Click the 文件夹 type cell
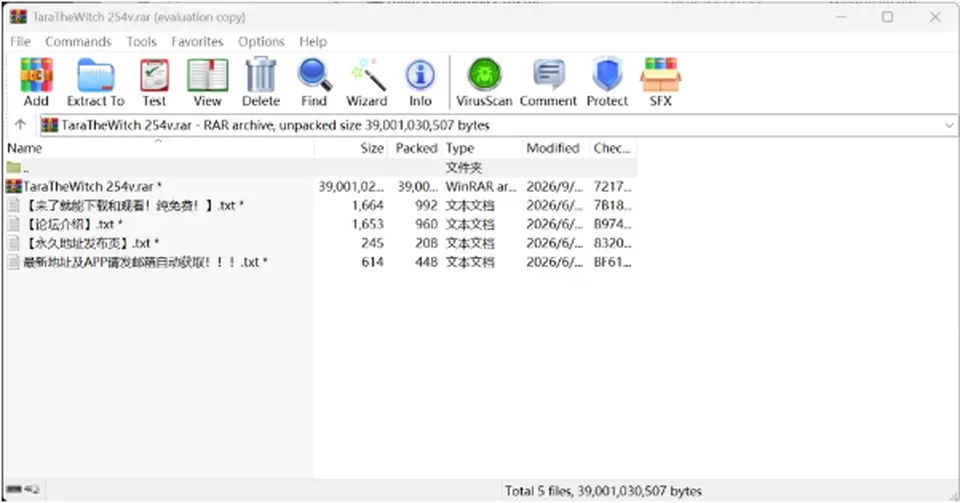The width and height of the screenshot is (960, 503). 463,168
